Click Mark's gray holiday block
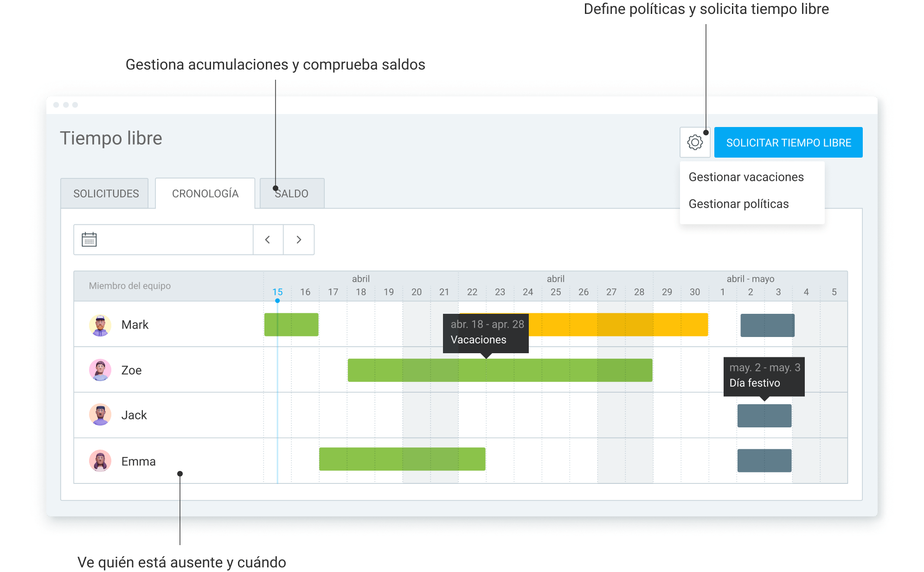Viewport: 924px width, 572px height. pos(767,325)
